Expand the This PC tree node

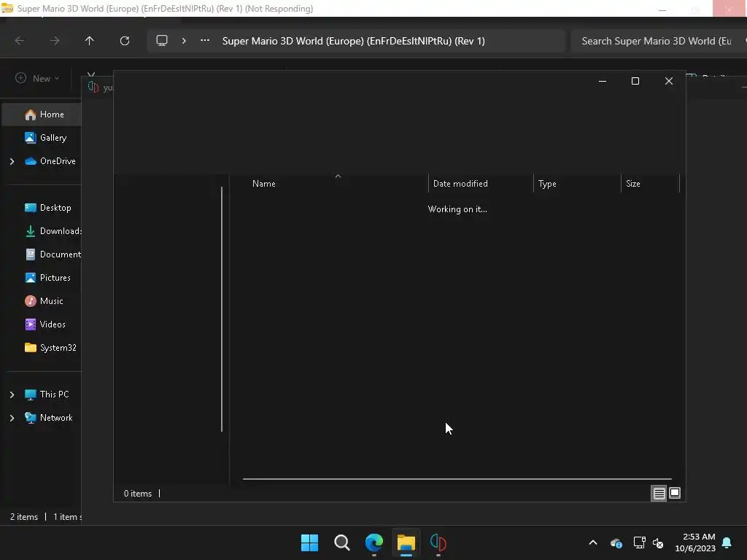12,394
